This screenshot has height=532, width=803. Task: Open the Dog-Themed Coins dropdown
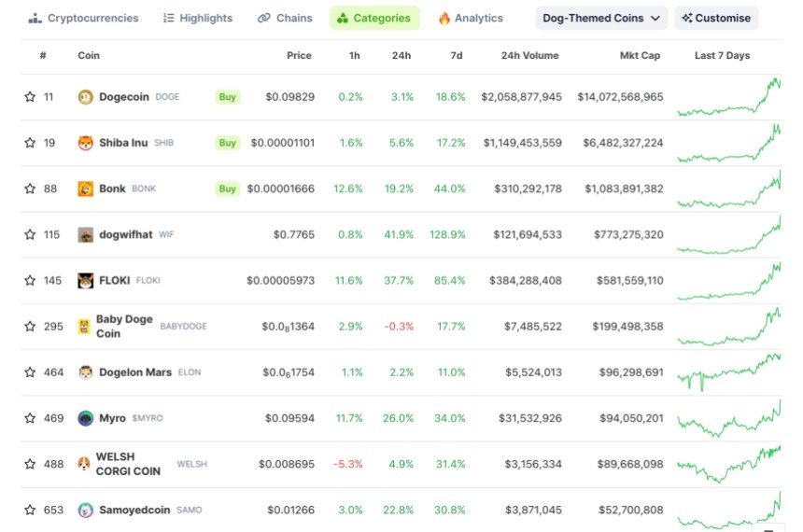point(601,18)
